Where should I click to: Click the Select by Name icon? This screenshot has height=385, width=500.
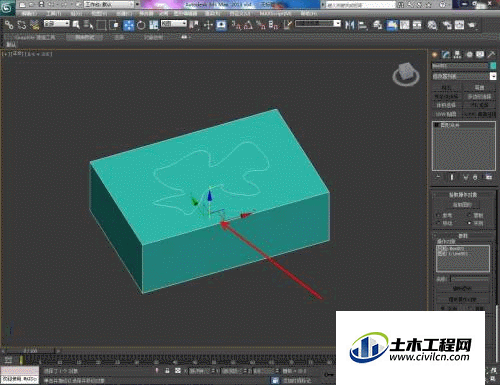(88, 25)
